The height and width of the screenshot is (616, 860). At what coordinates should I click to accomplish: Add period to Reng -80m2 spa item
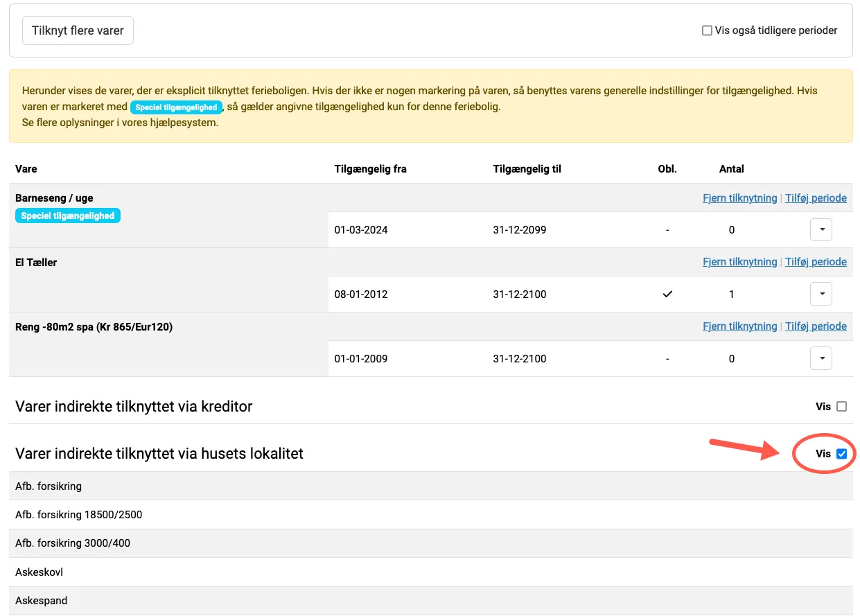click(x=816, y=326)
